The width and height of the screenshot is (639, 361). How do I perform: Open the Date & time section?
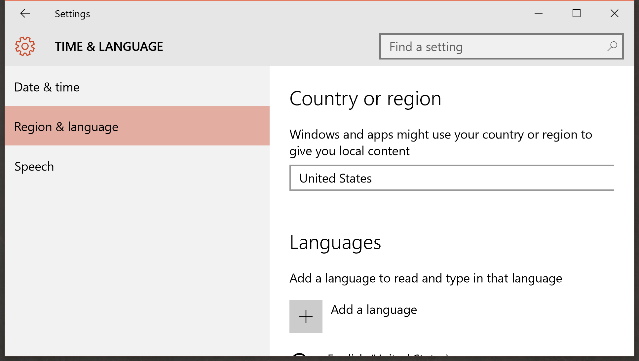(x=137, y=87)
